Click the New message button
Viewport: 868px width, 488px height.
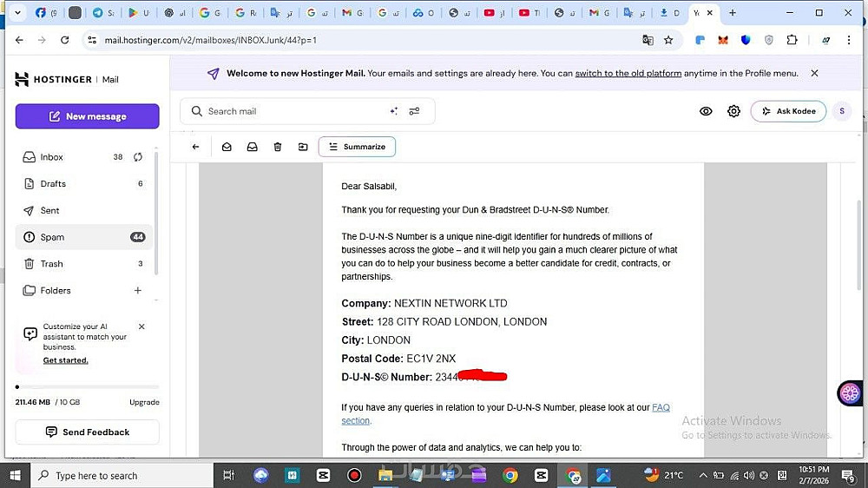(x=88, y=116)
